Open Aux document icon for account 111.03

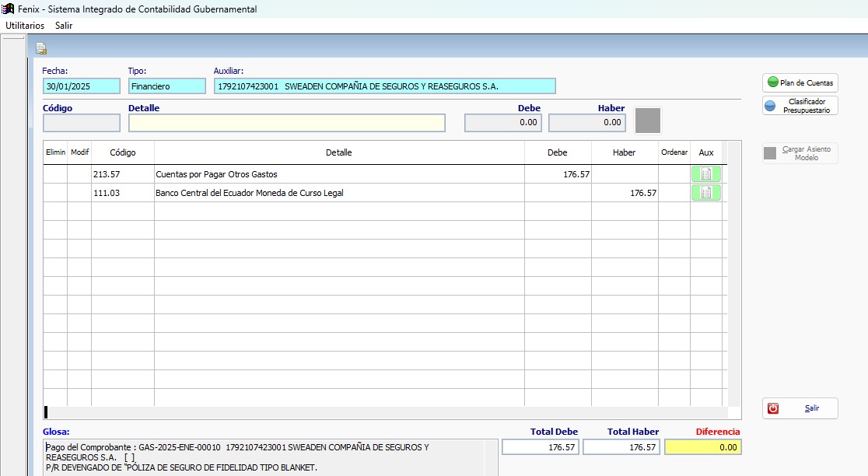[705, 193]
